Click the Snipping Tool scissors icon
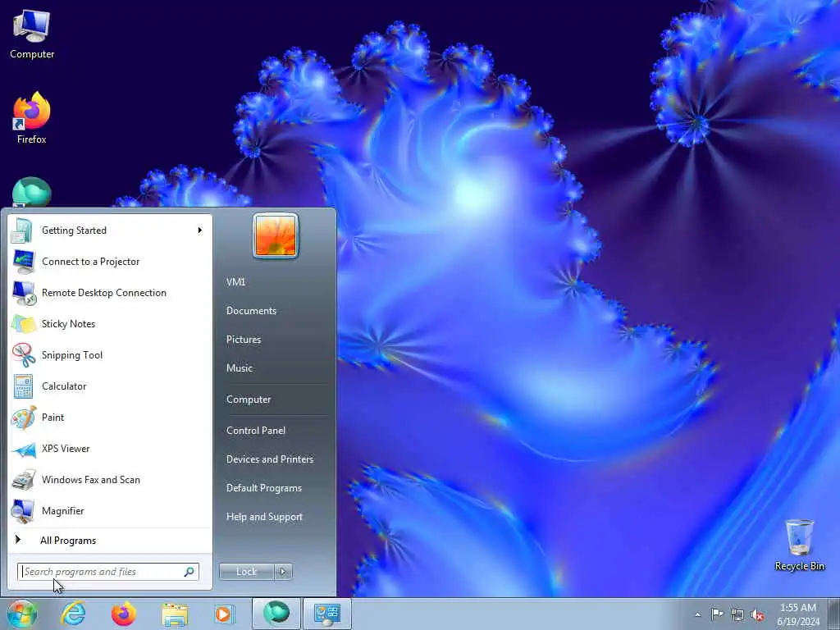 23,355
